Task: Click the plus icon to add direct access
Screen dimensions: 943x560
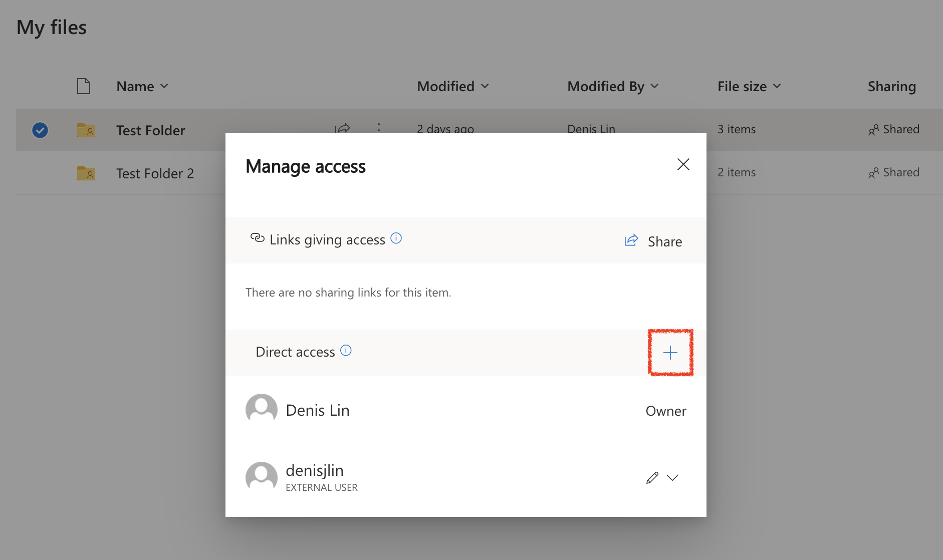Action: [670, 352]
